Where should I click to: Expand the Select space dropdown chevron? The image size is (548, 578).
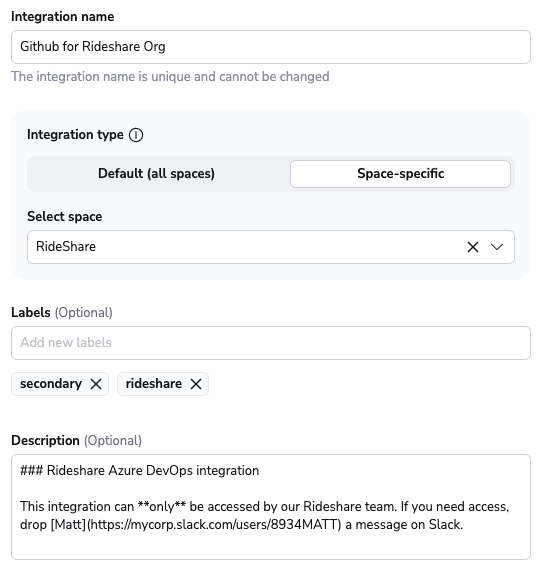click(497, 247)
